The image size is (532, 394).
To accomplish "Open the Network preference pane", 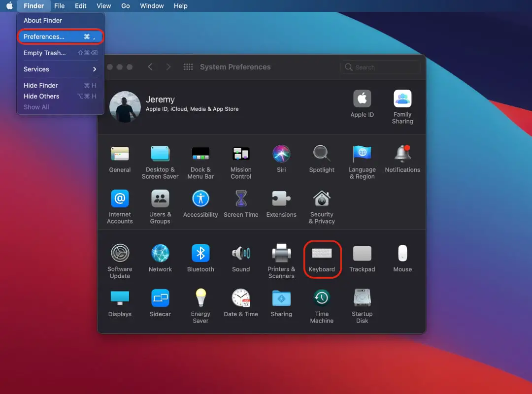I will (160, 258).
